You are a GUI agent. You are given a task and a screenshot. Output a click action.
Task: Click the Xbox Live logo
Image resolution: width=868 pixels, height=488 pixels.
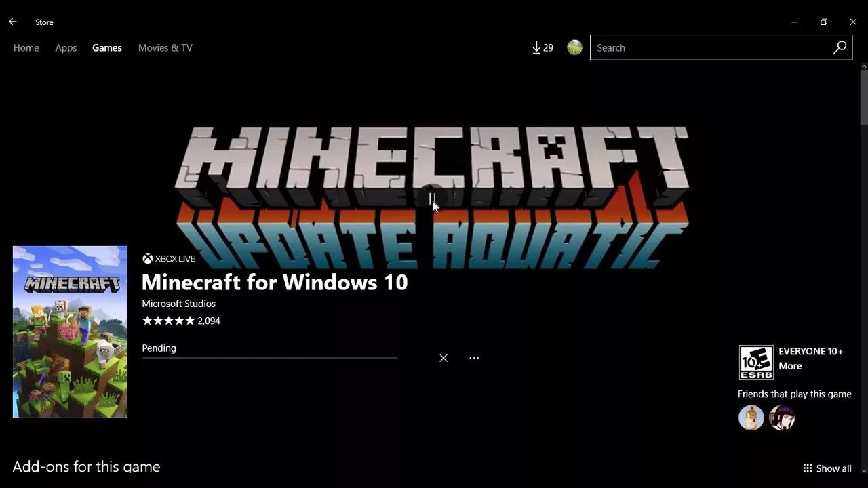[x=169, y=258]
